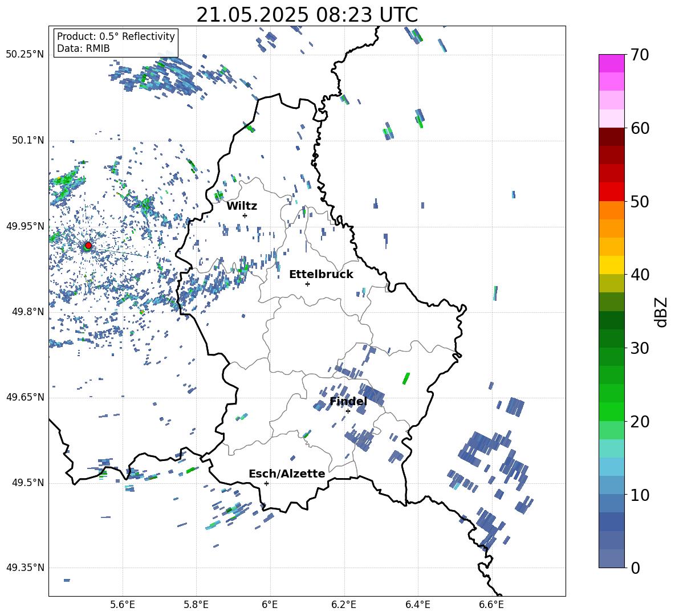Click the 49.35°N latitude label
Image resolution: width=675 pixels, height=616 pixels.
[25, 568]
